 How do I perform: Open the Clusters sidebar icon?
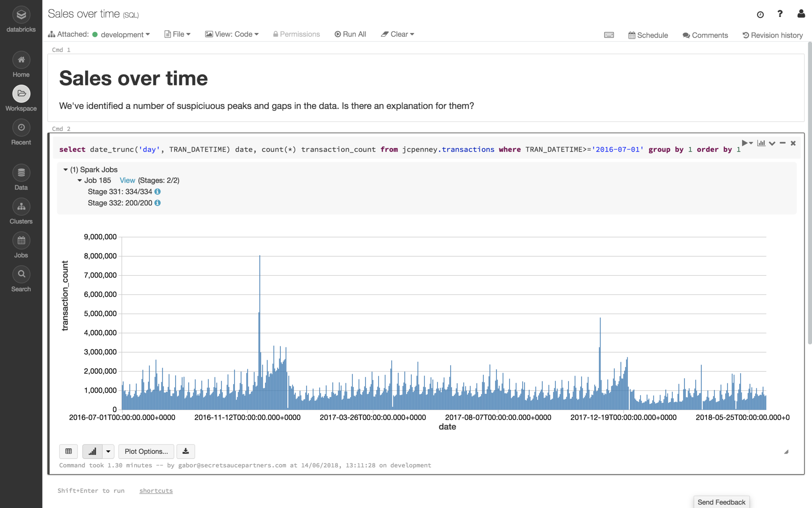21,207
